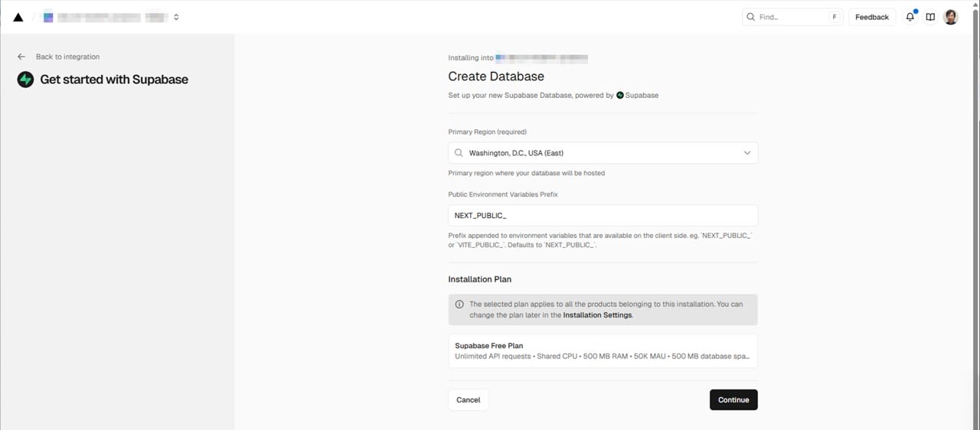Click the Installation Plan heading
The height and width of the screenshot is (430, 980).
coord(479,279)
